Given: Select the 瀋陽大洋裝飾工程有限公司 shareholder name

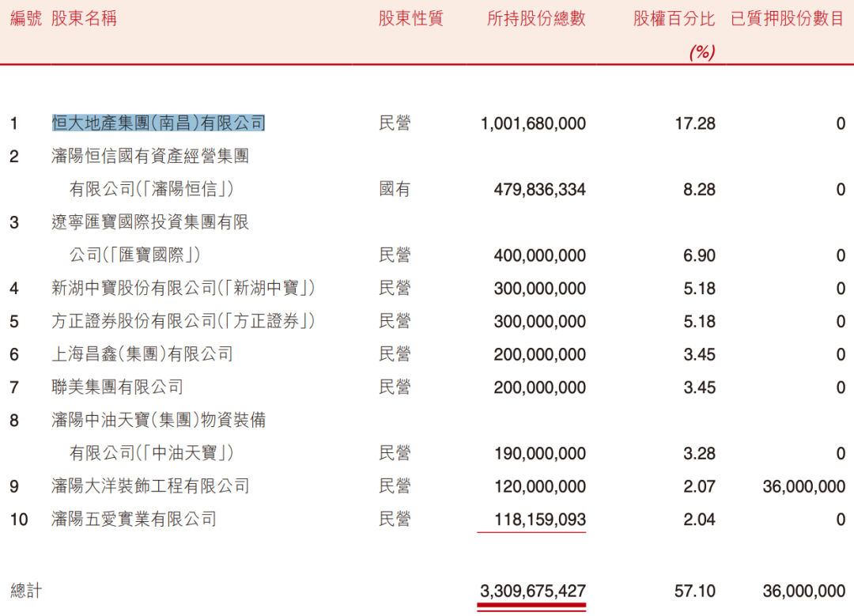Looking at the screenshot, I should (150, 486).
